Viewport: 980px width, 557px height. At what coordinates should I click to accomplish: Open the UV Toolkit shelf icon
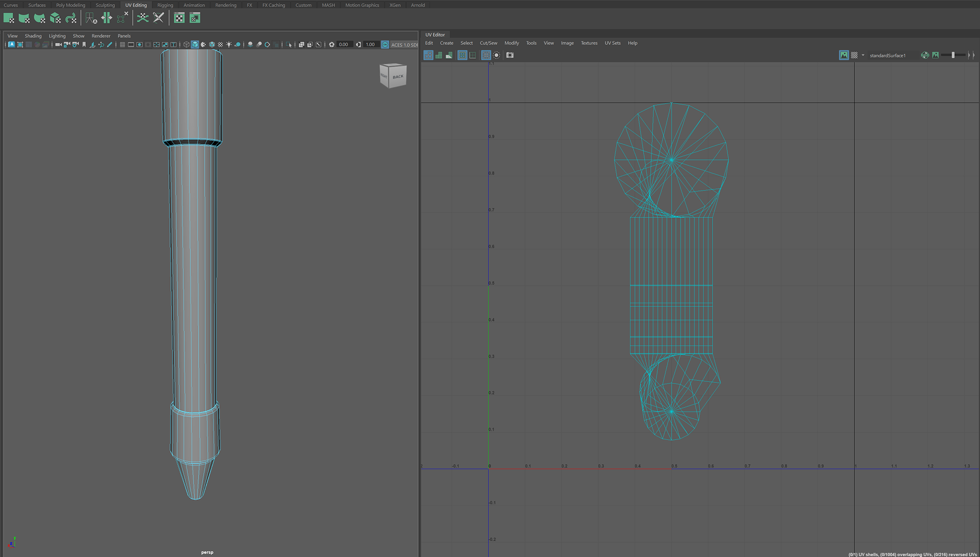pos(195,18)
